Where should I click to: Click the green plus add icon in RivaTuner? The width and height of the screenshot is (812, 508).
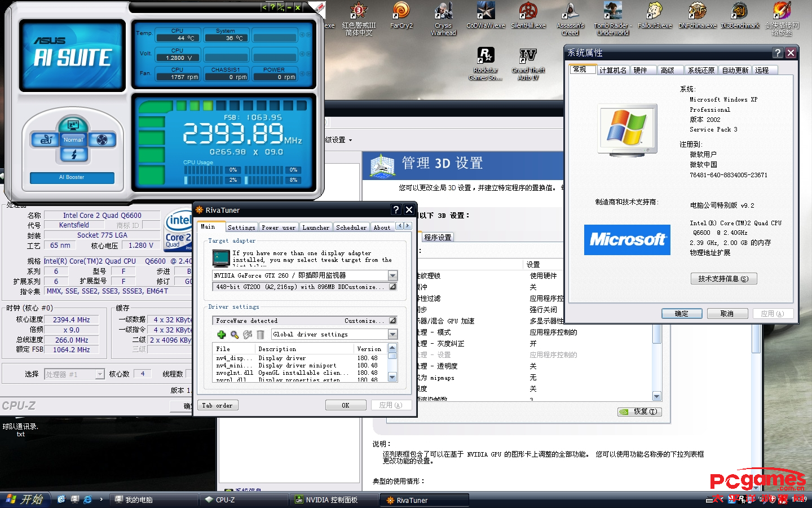coord(222,335)
